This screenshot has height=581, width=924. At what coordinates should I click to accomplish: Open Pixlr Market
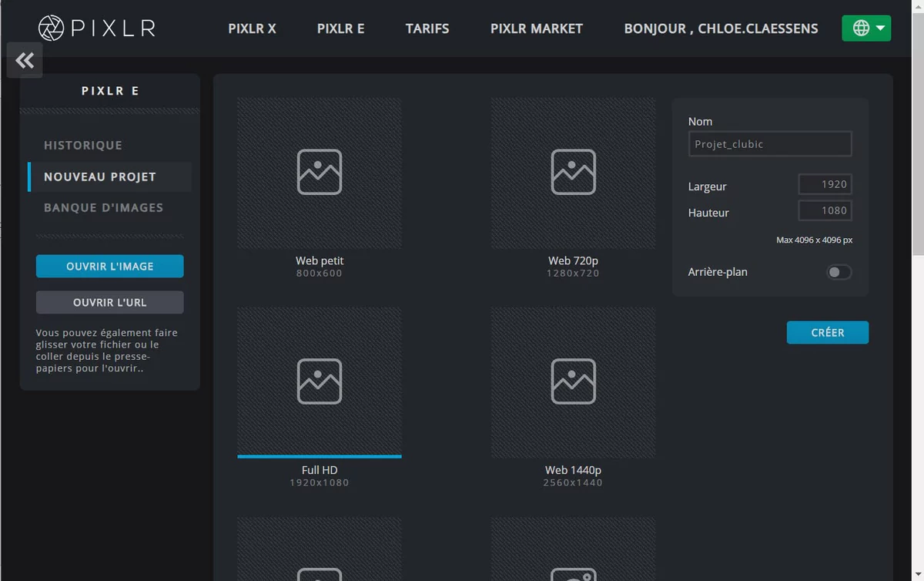537,29
